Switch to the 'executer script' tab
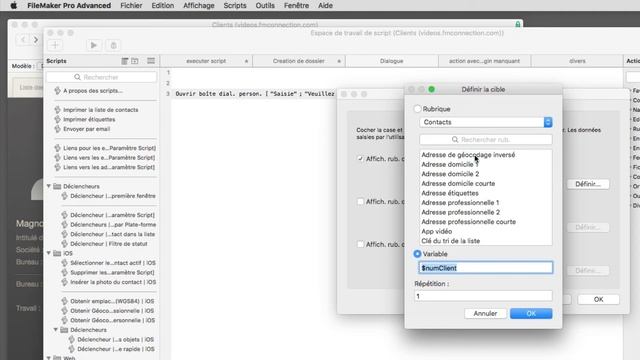640x360 pixels. click(x=206, y=61)
